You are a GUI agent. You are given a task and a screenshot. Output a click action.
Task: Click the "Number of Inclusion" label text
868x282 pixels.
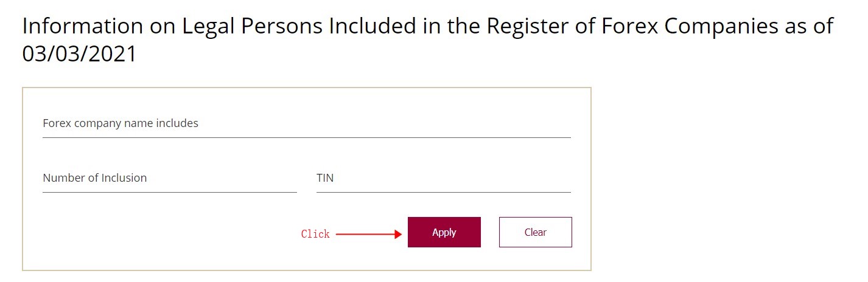click(95, 178)
